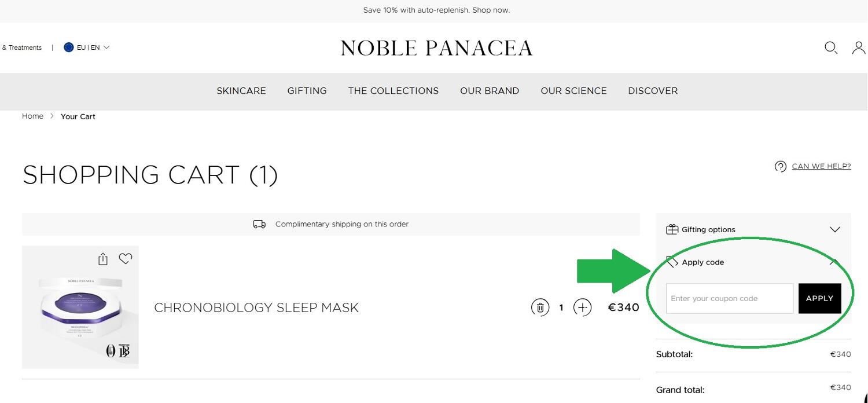The height and width of the screenshot is (403, 868).
Task: Click the share icon on the product
Action: pyautogui.click(x=103, y=259)
